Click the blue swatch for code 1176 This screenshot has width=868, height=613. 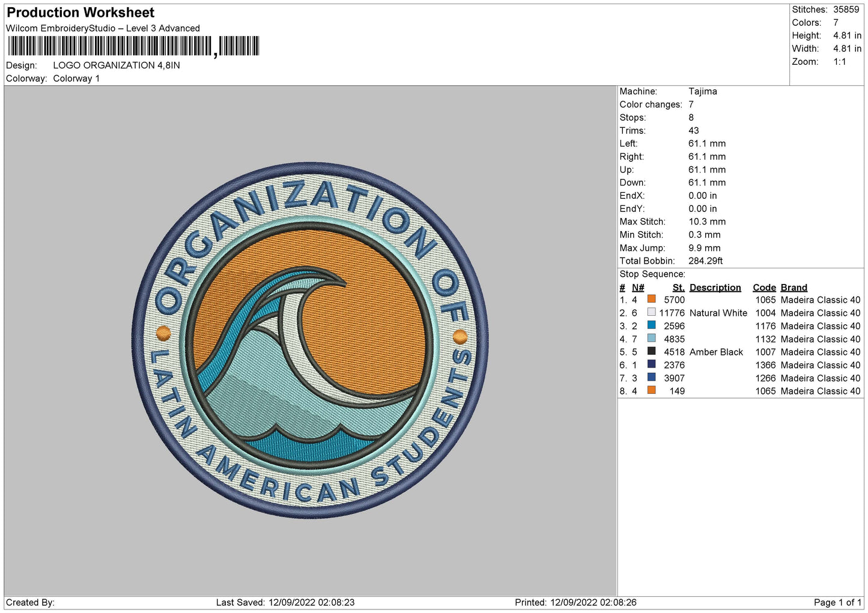coord(651,325)
